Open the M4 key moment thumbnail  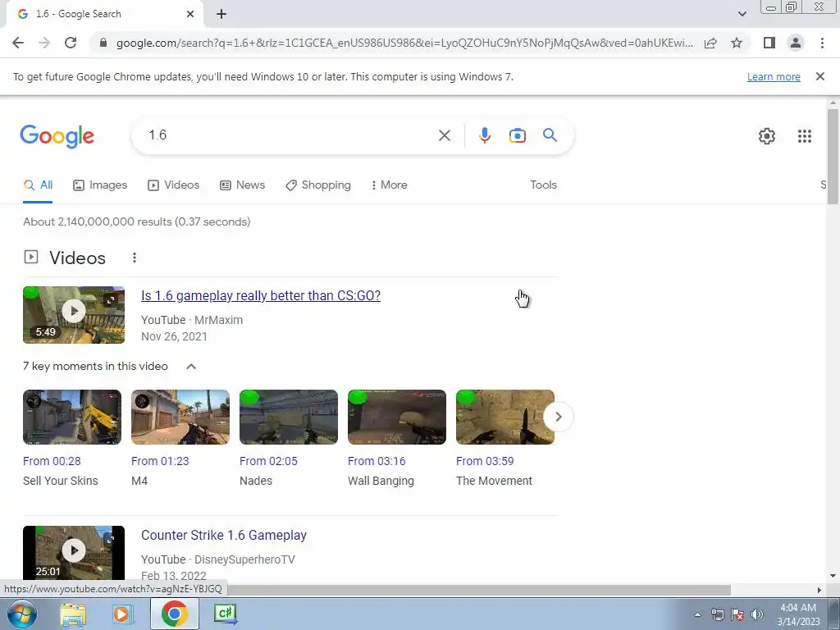pos(180,417)
